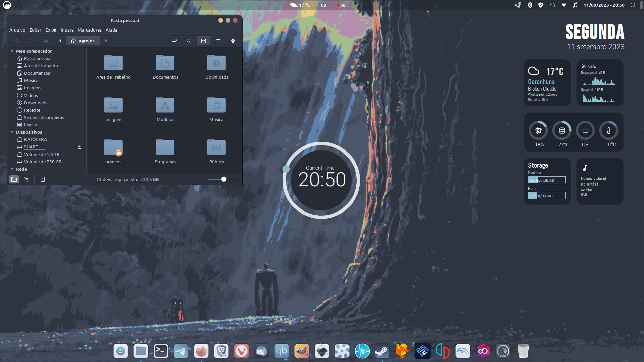This screenshot has width=644, height=362.
Task: Switch to icon view mode
Action: [x=203, y=41]
